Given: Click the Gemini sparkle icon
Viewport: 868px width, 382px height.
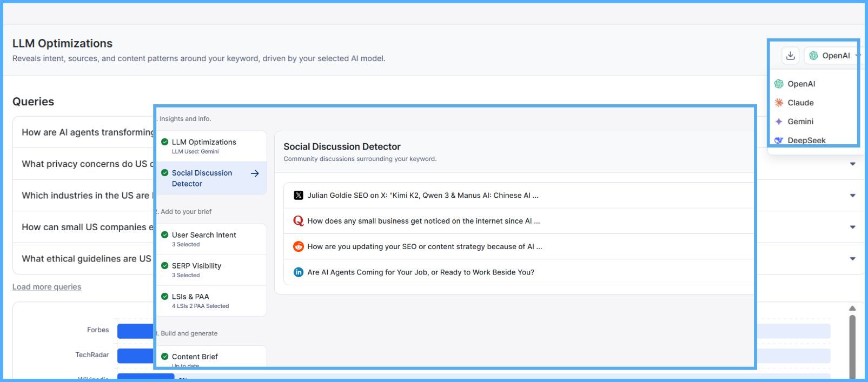Looking at the screenshot, I should (779, 122).
